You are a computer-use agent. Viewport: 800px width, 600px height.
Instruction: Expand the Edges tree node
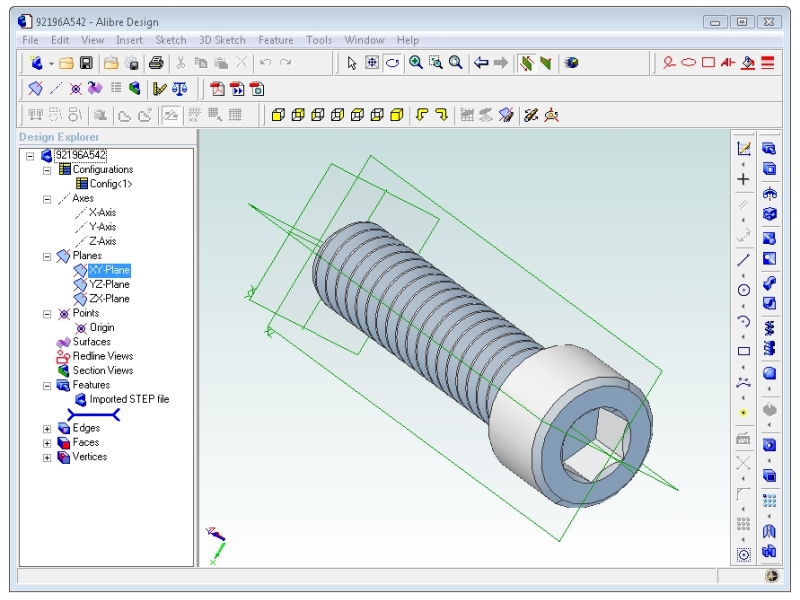coord(47,429)
